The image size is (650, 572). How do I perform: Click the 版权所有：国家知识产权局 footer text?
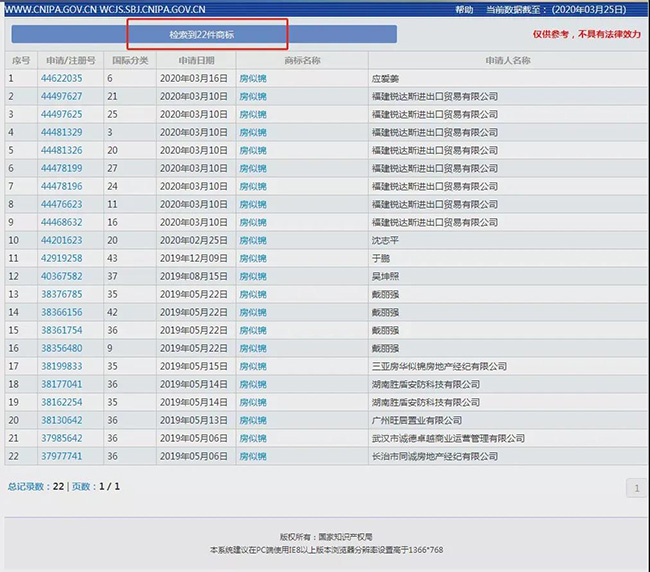[326, 537]
